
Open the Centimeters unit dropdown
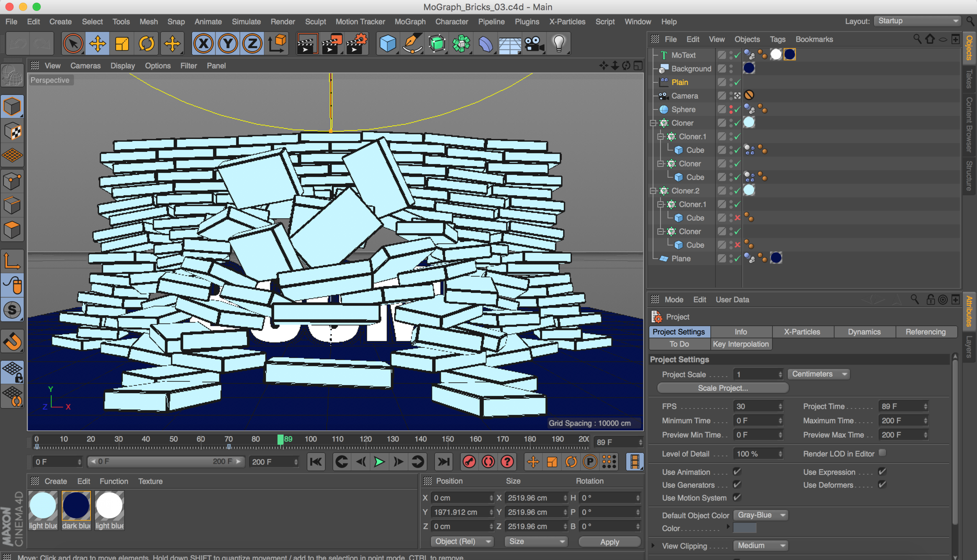pyautogui.click(x=818, y=374)
